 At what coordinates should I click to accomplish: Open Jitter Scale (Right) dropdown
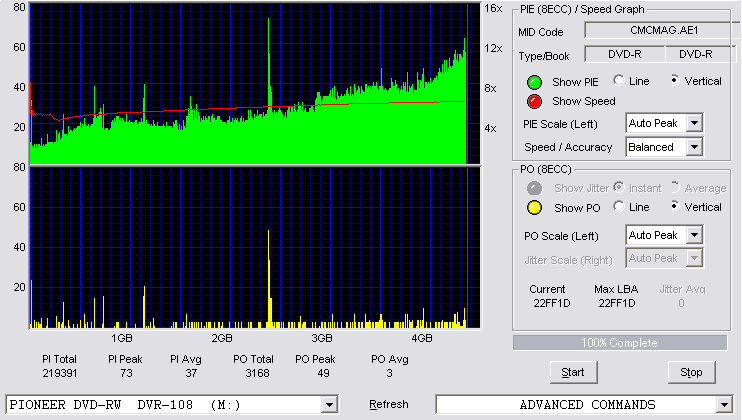[694, 258]
